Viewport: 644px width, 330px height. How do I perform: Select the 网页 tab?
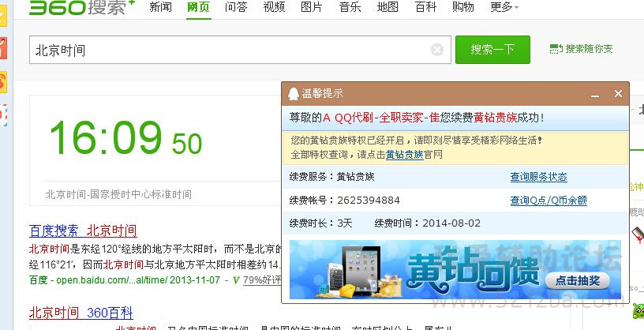point(198,7)
